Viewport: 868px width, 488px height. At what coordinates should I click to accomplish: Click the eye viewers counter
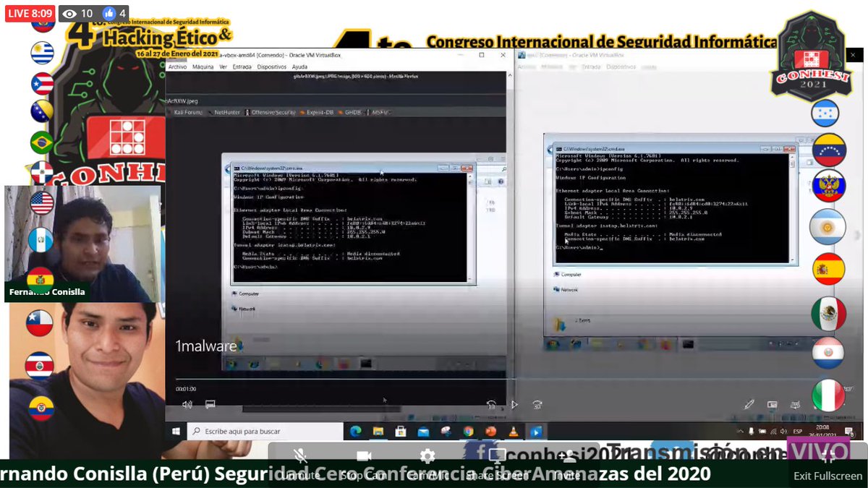77,14
